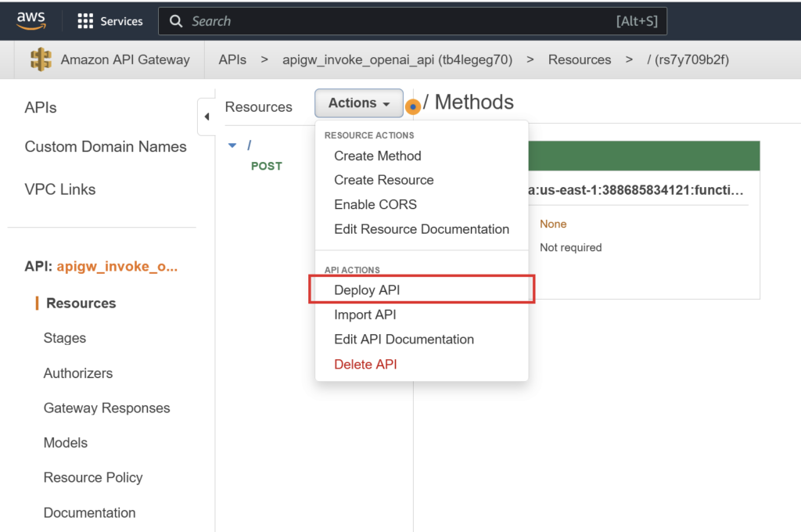Collapse the root / resource tree node
The width and height of the screenshot is (801, 532).
232,146
